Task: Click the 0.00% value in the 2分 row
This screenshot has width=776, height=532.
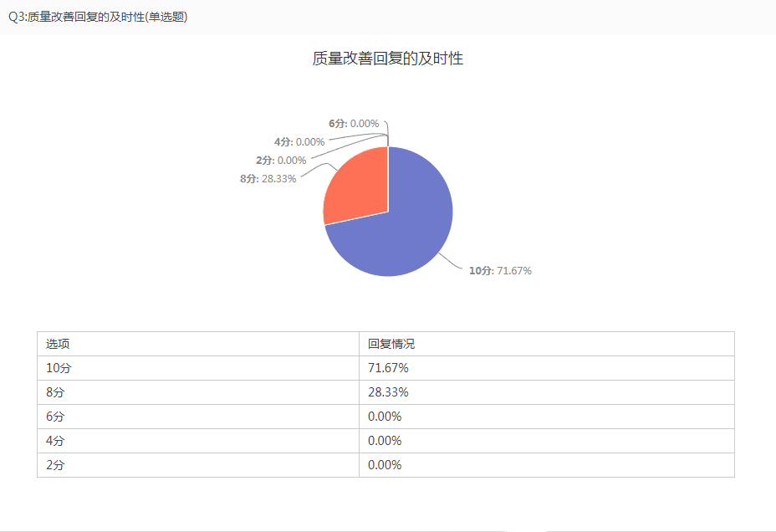Action: (x=385, y=465)
